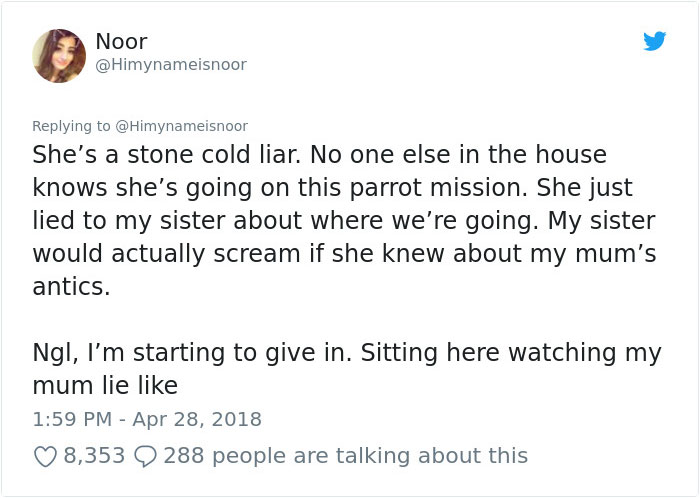Click the speech bubble reply icon
The image size is (700, 498).
click(x=146, y=456)
